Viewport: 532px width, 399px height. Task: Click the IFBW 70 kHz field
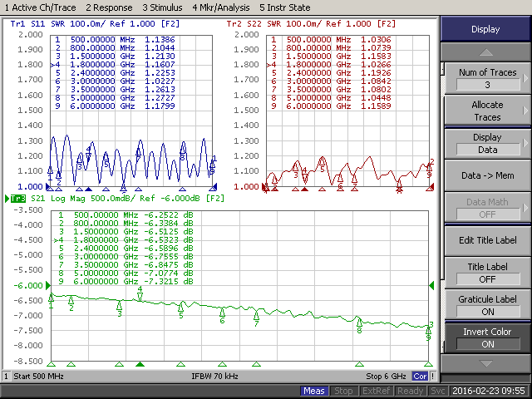214,377
